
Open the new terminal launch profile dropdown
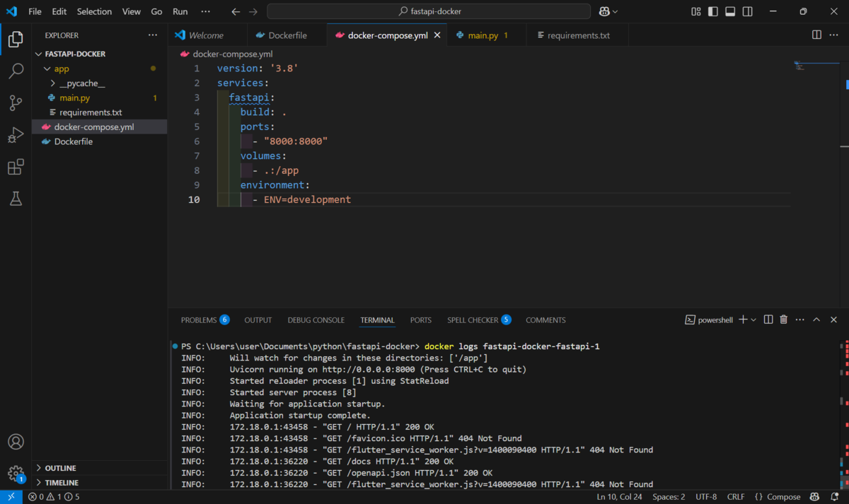point(753,320)
